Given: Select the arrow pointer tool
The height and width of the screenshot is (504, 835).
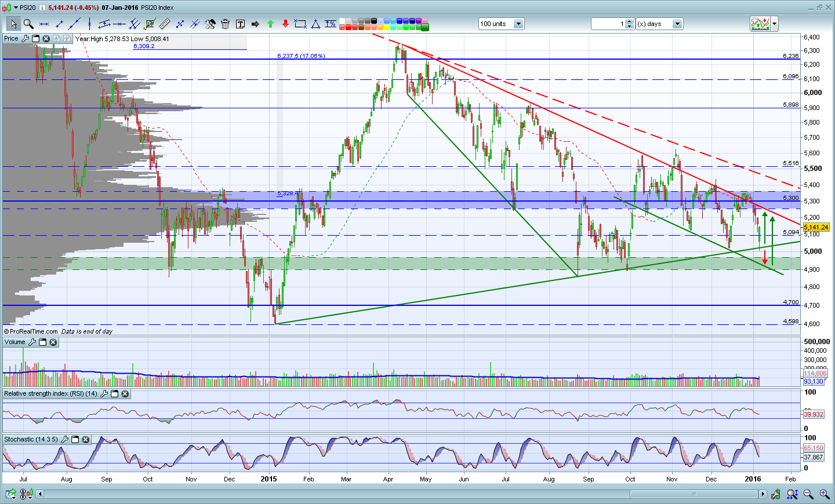Looking at the screenshot, I should click(x=13, y=24).
